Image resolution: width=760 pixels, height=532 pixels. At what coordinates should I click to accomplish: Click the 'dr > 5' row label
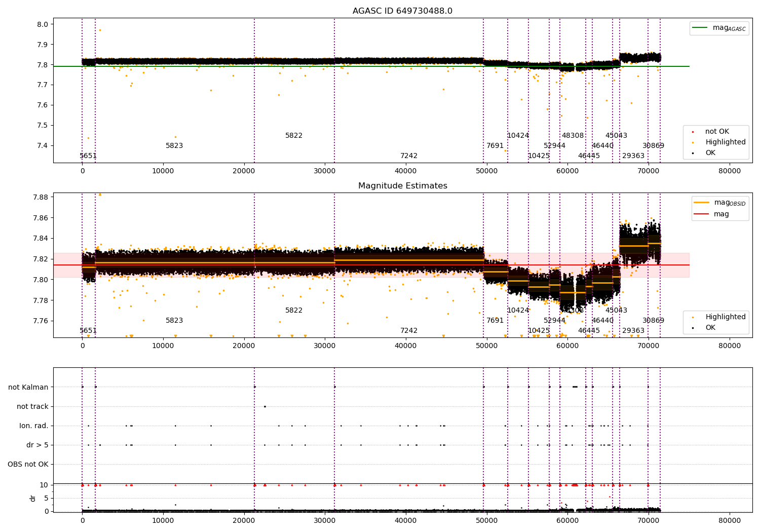37,445
